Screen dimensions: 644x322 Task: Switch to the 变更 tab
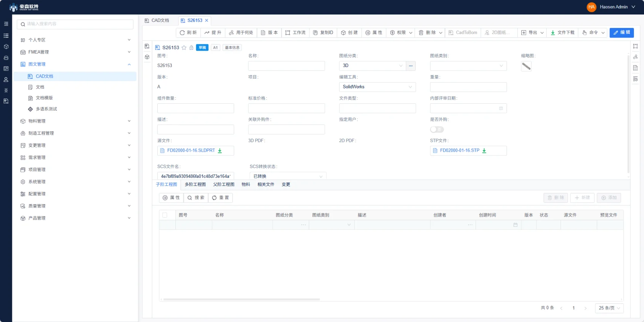(286, 184)
